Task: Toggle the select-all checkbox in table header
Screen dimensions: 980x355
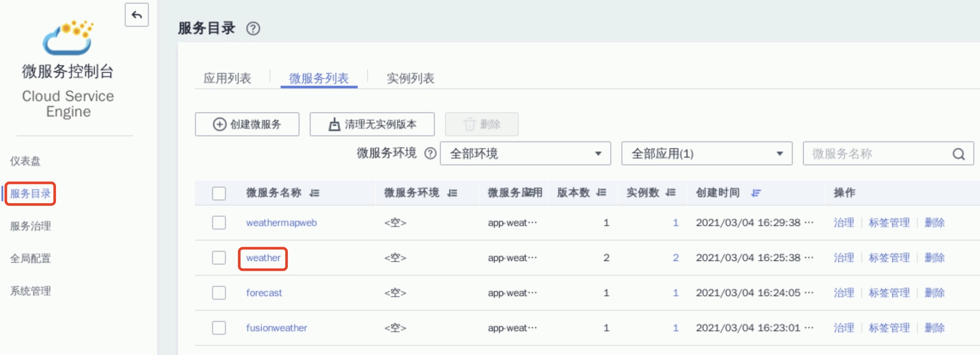Action: [x=219, y=193]
